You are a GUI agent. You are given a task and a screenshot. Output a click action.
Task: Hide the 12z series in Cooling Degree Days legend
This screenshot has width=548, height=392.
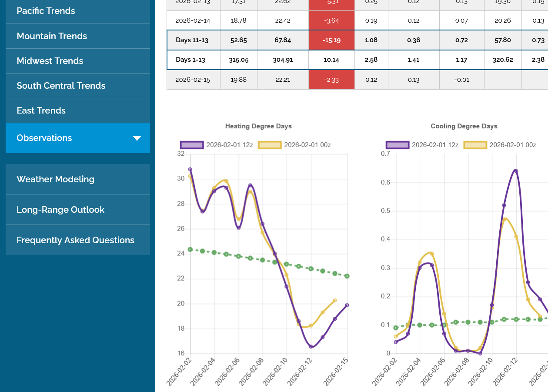(x=398, y=145)
